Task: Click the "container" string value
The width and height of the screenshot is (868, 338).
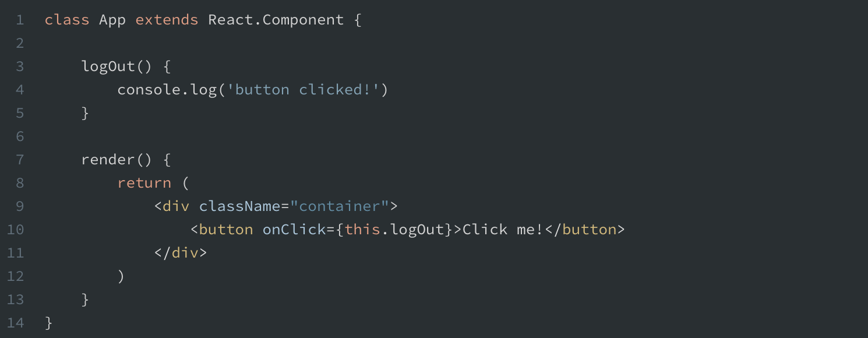Action: (340, 206)
